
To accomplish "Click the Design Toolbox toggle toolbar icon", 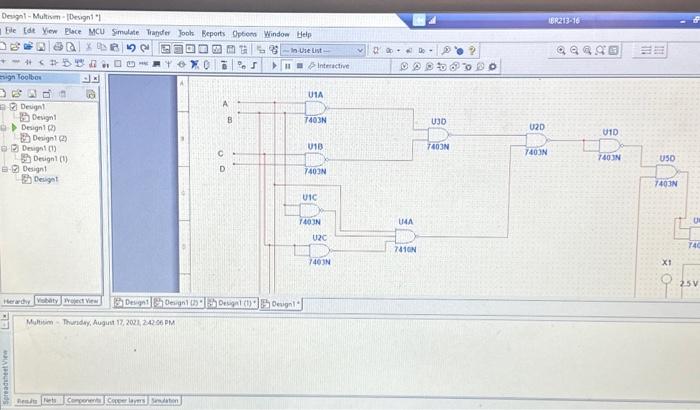I will (165, 49).
